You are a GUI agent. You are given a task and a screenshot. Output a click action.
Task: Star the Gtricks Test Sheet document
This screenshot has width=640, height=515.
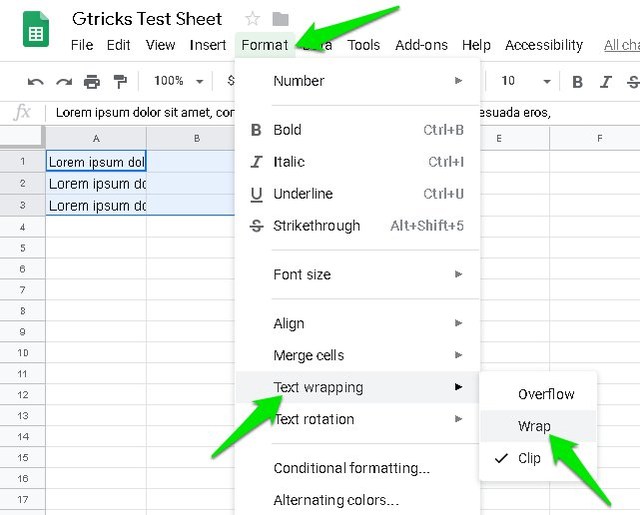(x=253, y=19)
